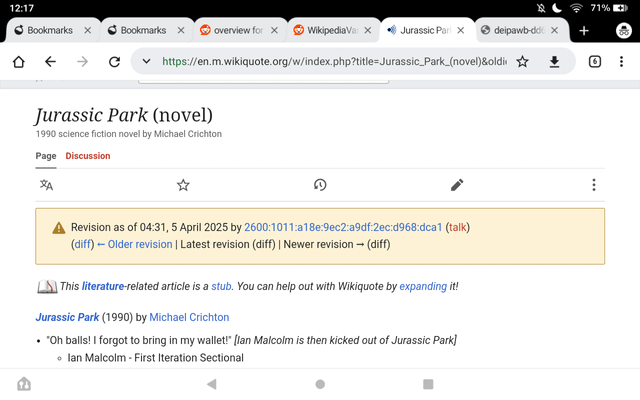Image resolution: width=640 pixels, height=400 pixels.
Task: Go back with the back arrow
Action: tap(50, 62)
